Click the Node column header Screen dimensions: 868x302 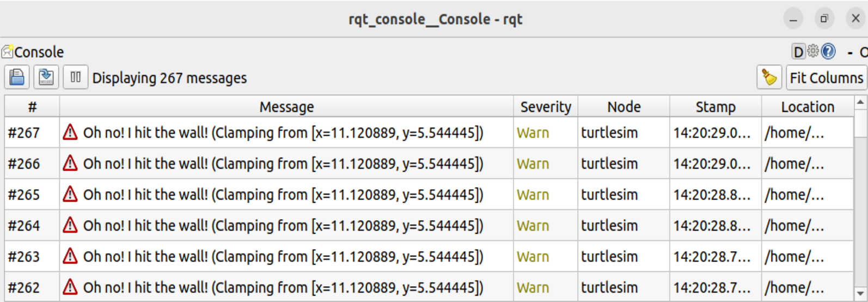624,107
